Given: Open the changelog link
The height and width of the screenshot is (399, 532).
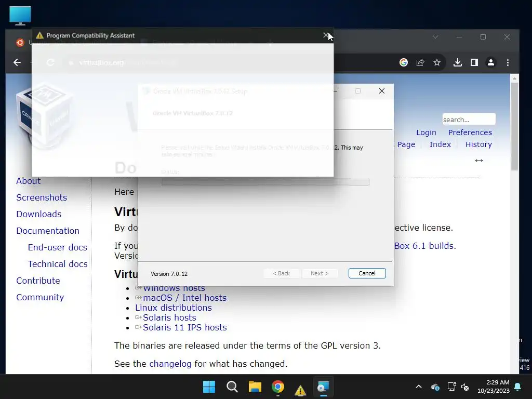Looking at the screenshot, I should tap(170, 364).
